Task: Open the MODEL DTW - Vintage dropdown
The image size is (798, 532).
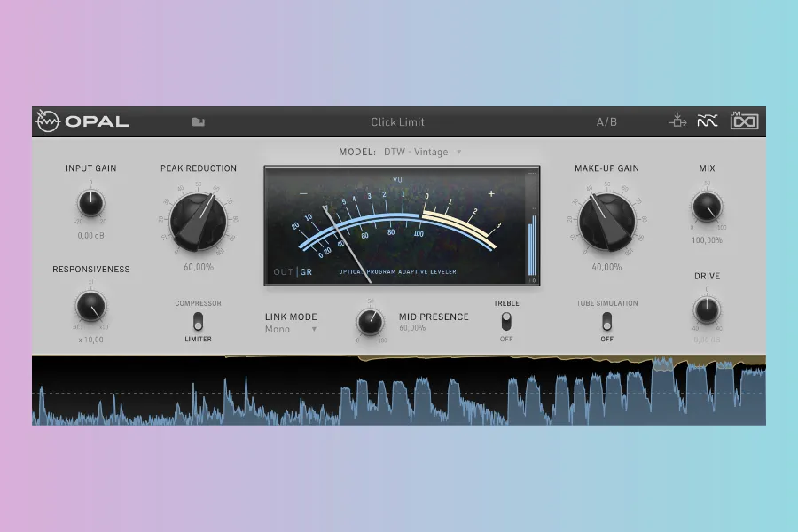Action: 422,152
